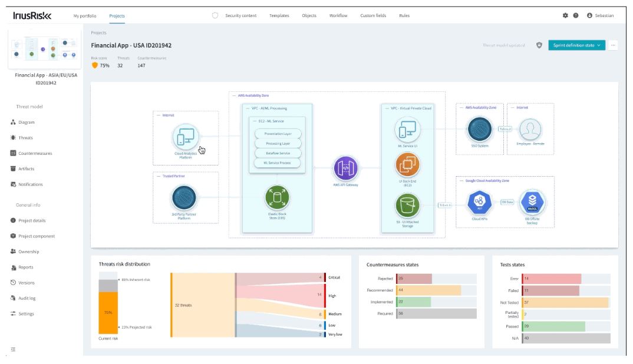Image resolution: width=633 pixels, height=364 pixels.
Task: Collapse the Trusted Partner trust zone
Action: point(159,176)
